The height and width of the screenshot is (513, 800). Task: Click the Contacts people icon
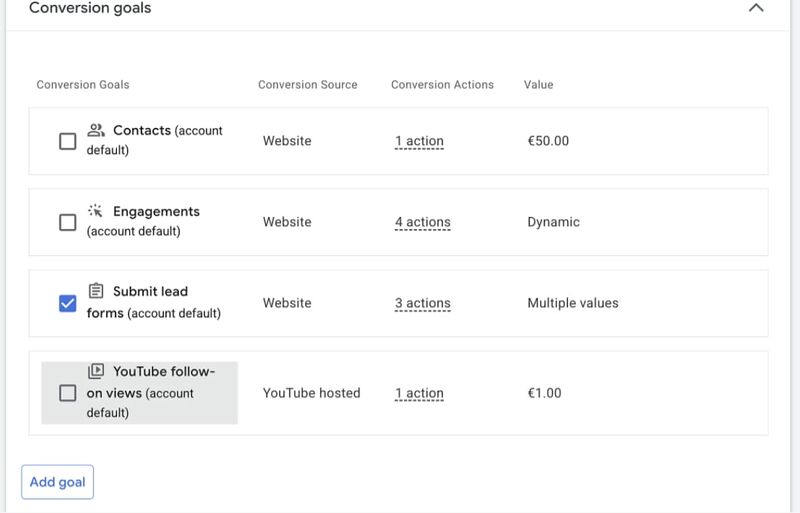[x=96, y=130]
